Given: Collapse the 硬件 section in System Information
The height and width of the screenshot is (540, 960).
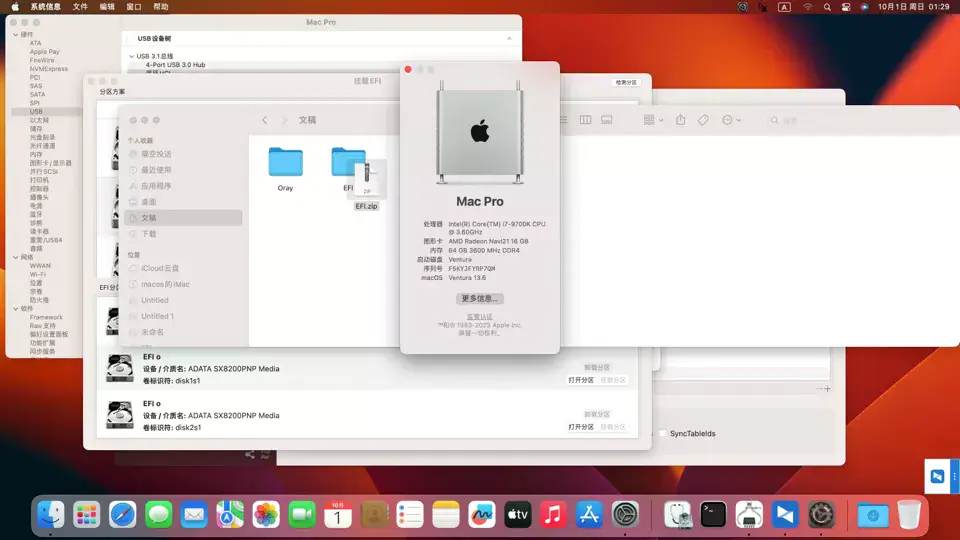Looking at the screenshot, I should (15, 35).
